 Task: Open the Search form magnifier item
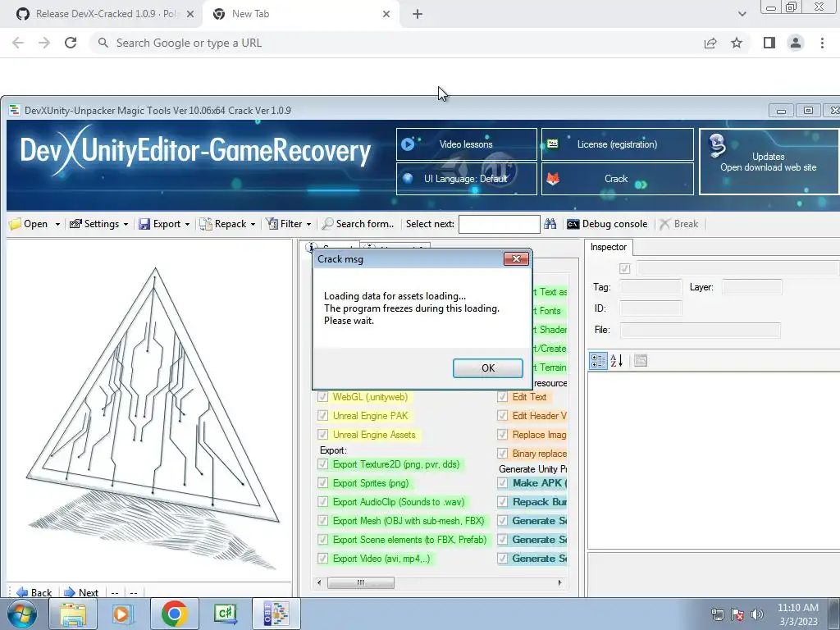(x=358, y=224)
